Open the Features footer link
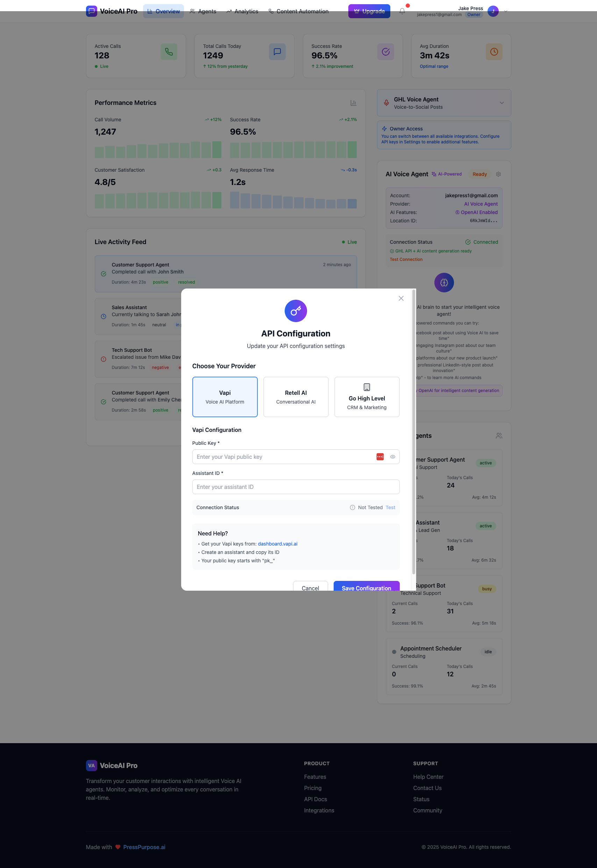Screen dimensions: 597x868 pyautogui.click(x=315, y=777)
